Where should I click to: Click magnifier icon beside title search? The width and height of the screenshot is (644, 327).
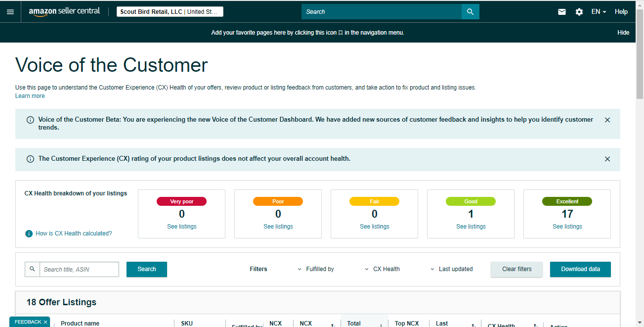coord(32,269)
